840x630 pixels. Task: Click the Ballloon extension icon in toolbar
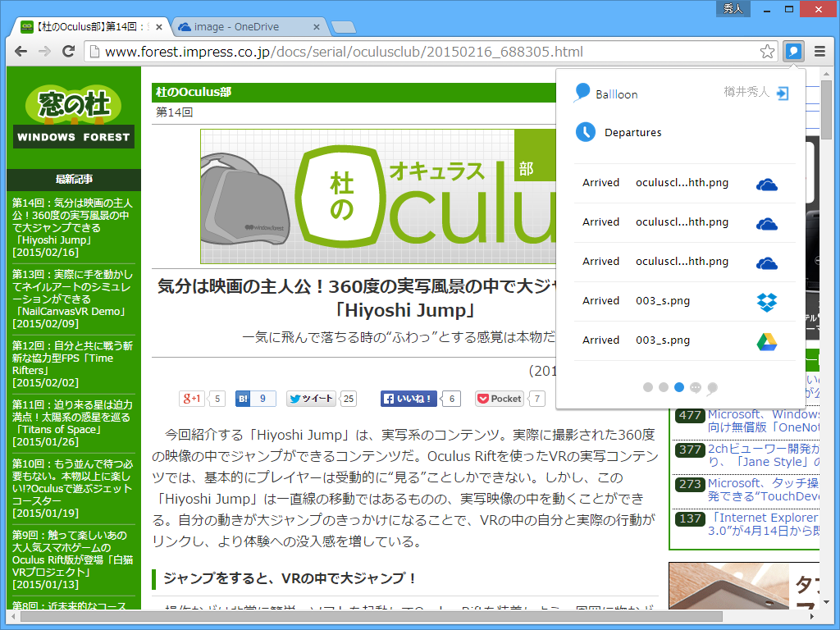tap(793, 52)
